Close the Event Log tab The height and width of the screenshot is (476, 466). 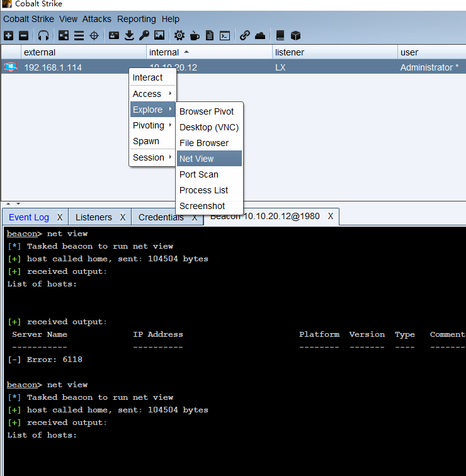(60, 217)
